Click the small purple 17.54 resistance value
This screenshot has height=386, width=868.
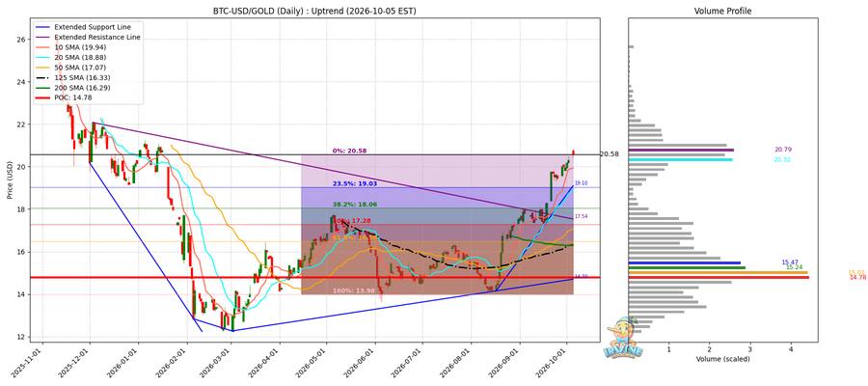point(581,216)
